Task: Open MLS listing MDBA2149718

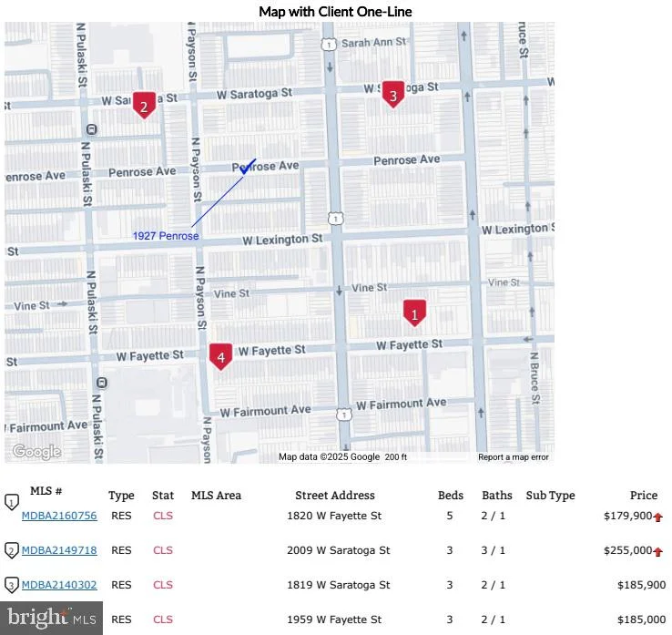Action: point(59,550)
